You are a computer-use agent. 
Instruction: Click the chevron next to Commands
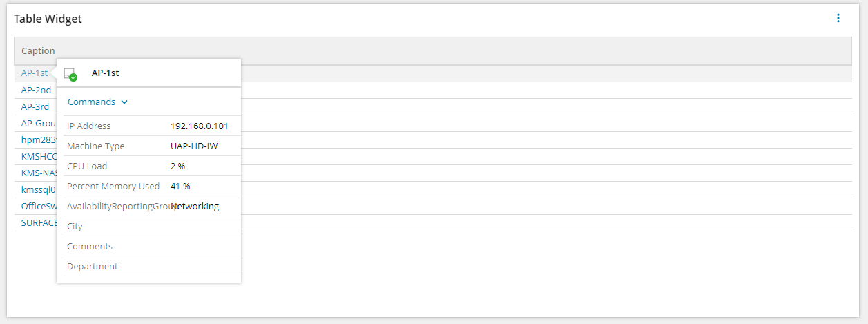(x=124, y=102)
